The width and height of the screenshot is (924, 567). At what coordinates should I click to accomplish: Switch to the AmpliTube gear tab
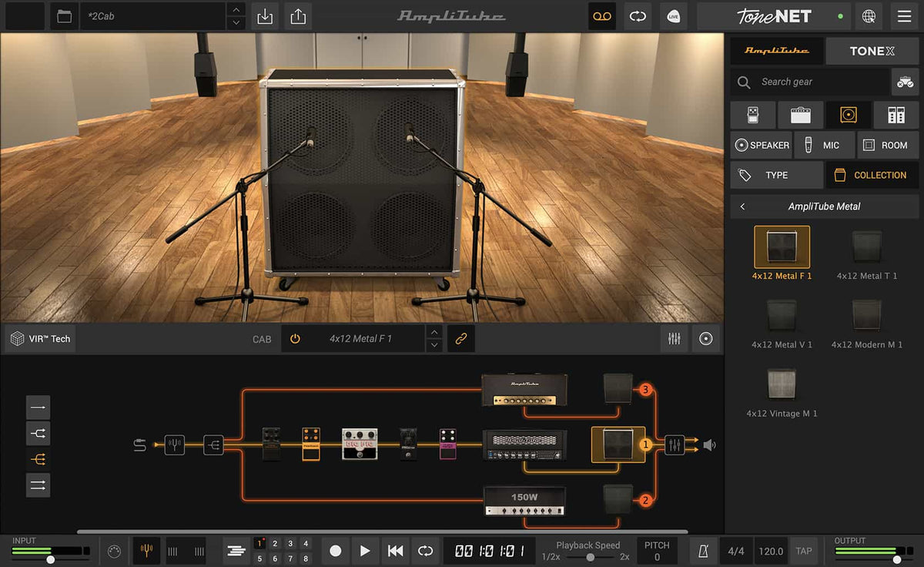tap(776, 51)
